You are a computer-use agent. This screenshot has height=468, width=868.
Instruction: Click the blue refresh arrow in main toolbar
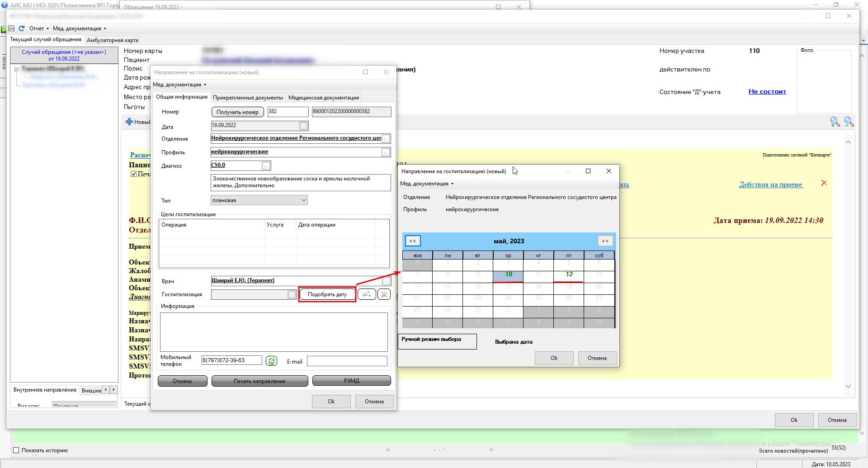[x=21, y=28]
